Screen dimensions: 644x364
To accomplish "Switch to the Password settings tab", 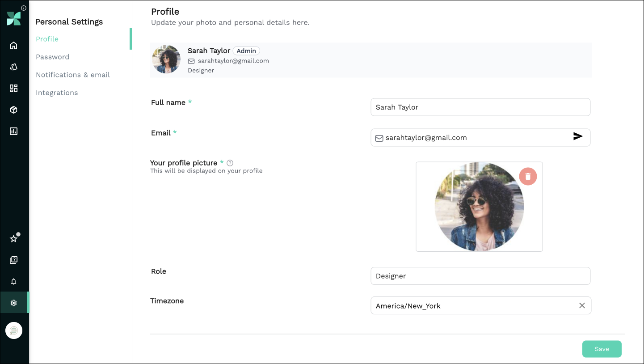I will pyautogui.click(x=53, y=57).
